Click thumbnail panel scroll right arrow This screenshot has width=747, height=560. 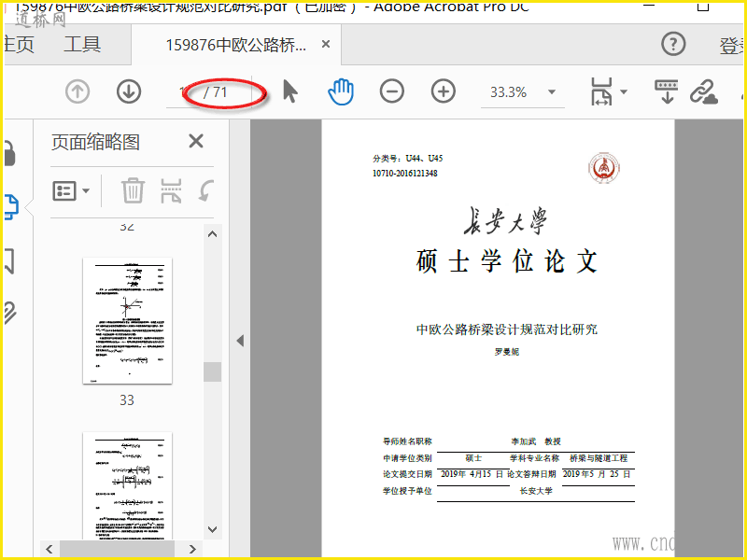(192, 549)
